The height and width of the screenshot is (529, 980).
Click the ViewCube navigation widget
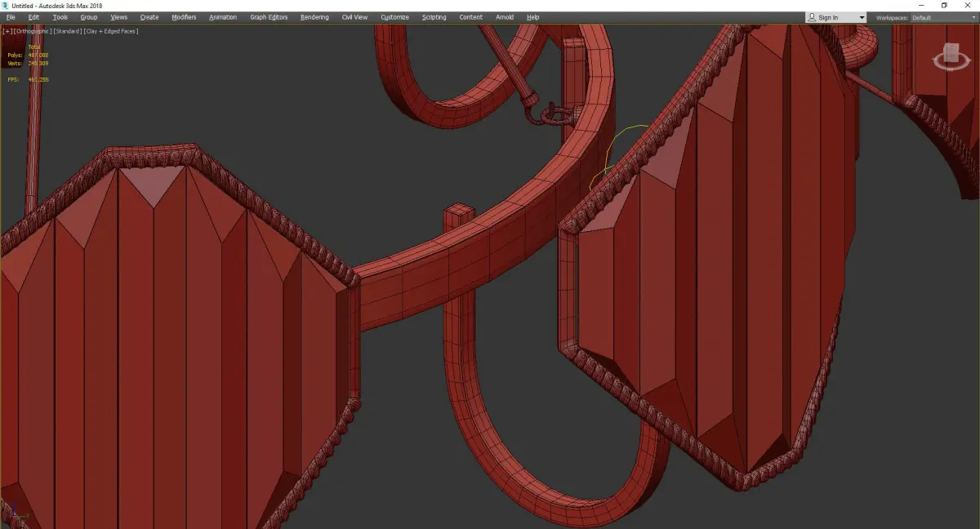coord(951,57)
